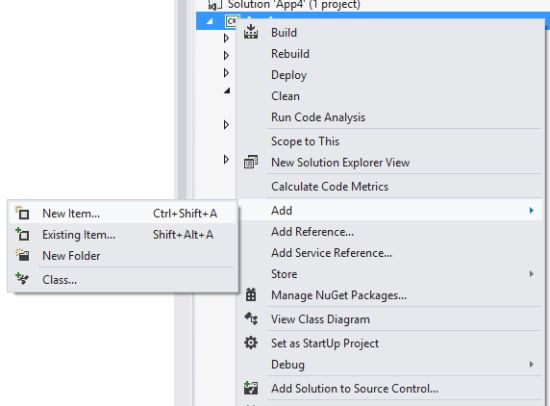
Task: Click the New Solution Explorer View icon
Action: [251, 162]
